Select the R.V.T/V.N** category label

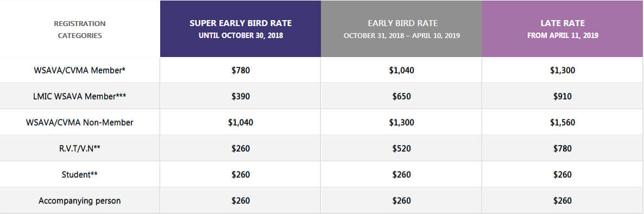80,148
